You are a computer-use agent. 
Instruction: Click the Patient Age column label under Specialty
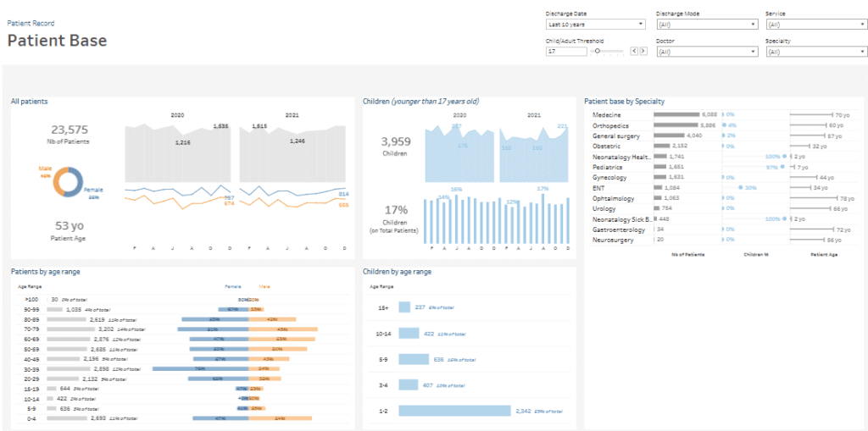tap(822, 255)
